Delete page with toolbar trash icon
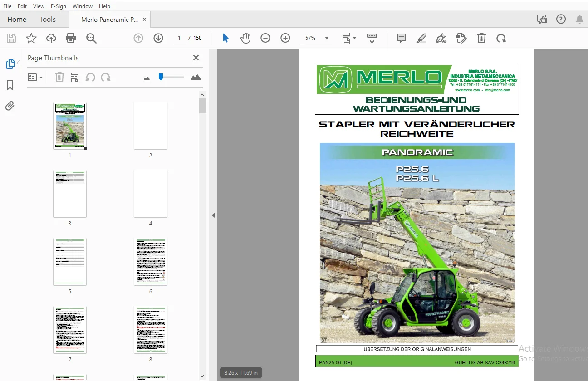 pyautogui.click(x=481, y=38)
